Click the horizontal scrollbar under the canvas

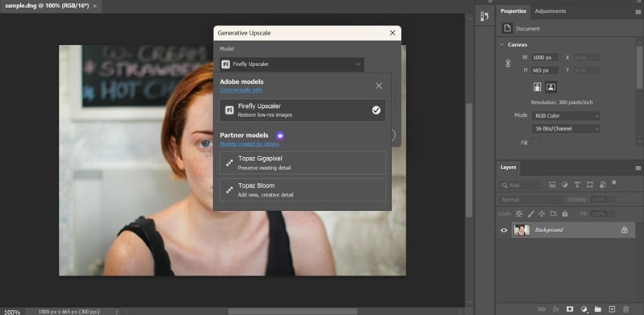click(292, 311)
